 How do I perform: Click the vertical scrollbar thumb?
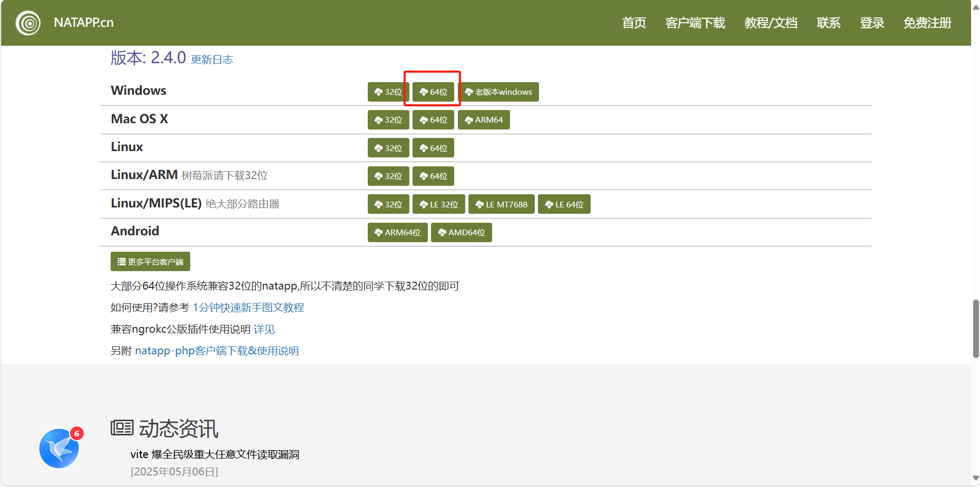[x=976, y=329]
